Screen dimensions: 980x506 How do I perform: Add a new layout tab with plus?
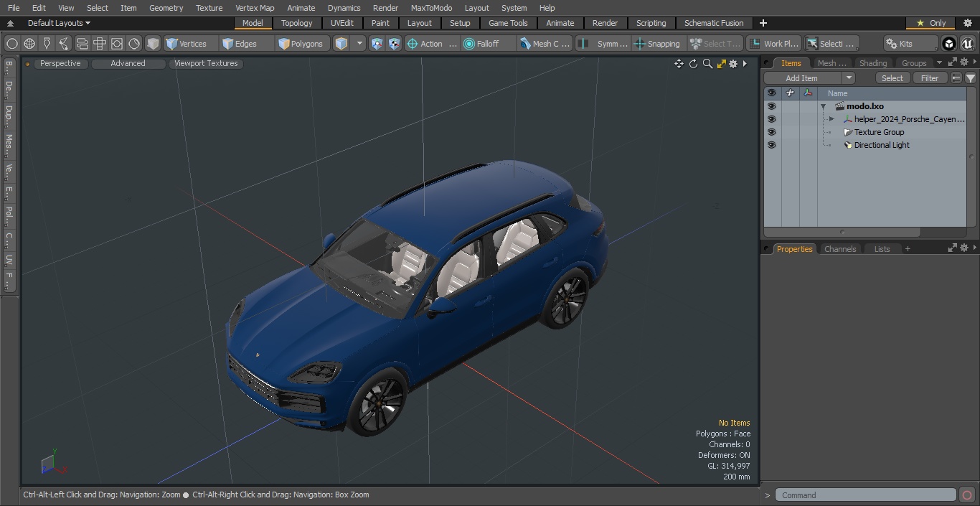click(x=763, y=23)
